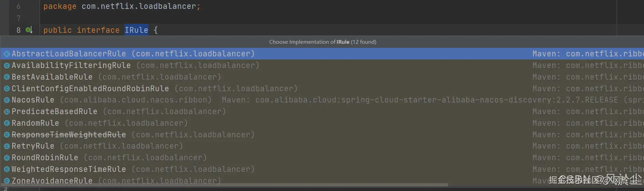
Task: Open WeightedResponseTimeRule implementation
Action: pyautogui.click(x=69, y=169)
